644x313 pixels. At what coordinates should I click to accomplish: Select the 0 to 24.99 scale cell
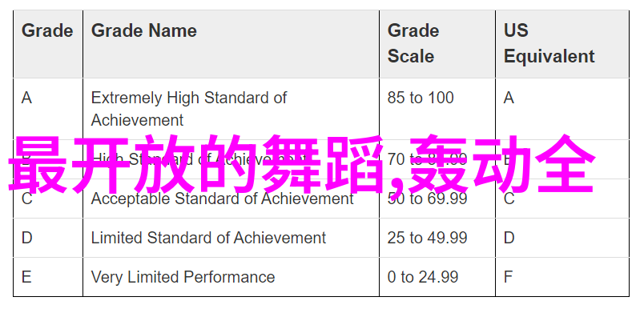pyautogui.click(x=437, y=277)
